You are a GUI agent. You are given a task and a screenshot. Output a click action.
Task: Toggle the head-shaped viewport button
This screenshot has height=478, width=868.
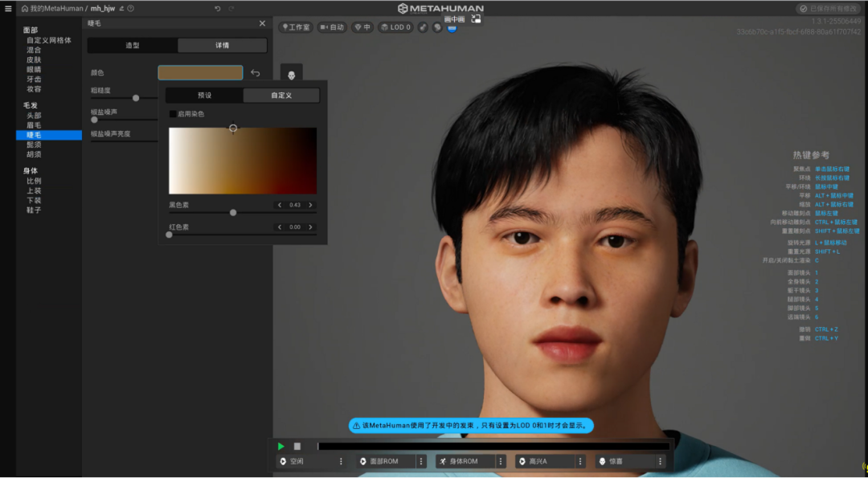[437, 27]
